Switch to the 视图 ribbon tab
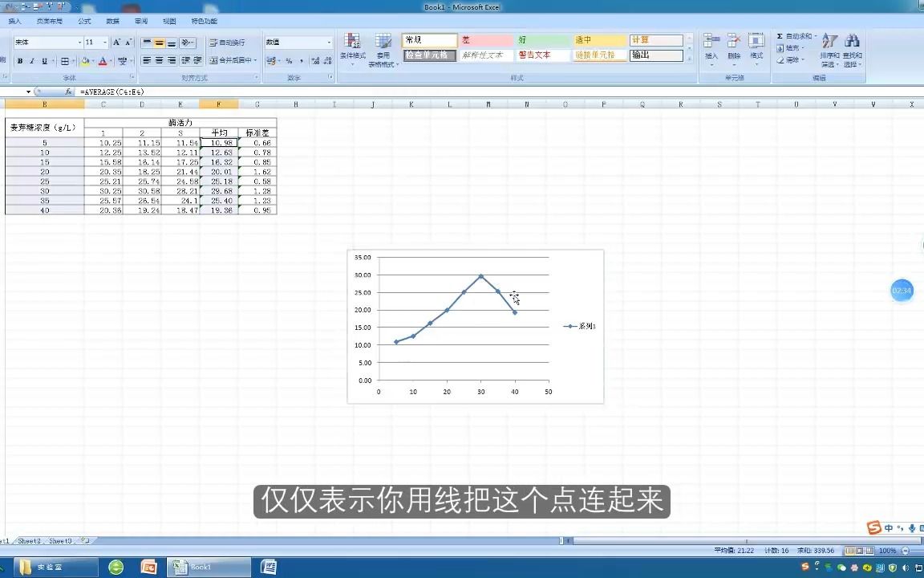The image size is (924, 578). pos(168,21)
